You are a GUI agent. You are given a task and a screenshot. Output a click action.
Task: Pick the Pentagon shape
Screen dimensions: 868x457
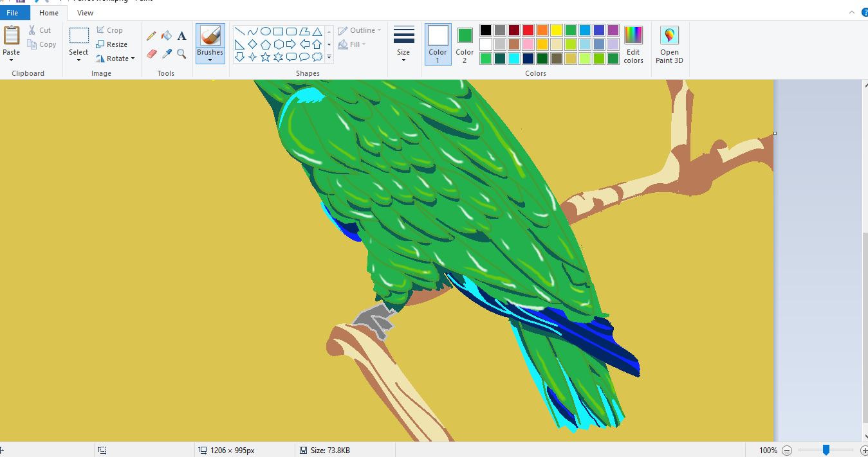pos(265,44)
